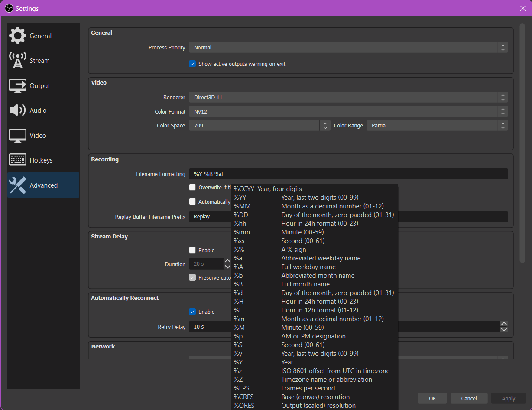Click the Apply button

click(509, 398)
